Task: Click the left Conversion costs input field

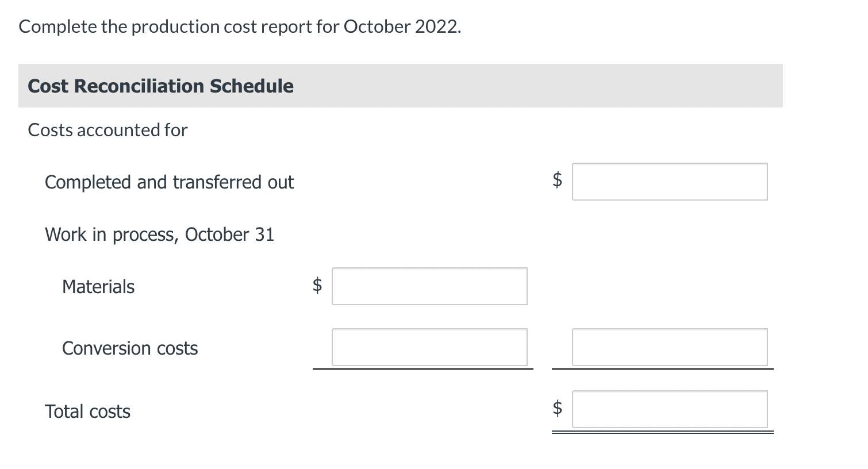Action: coord(429,347)
